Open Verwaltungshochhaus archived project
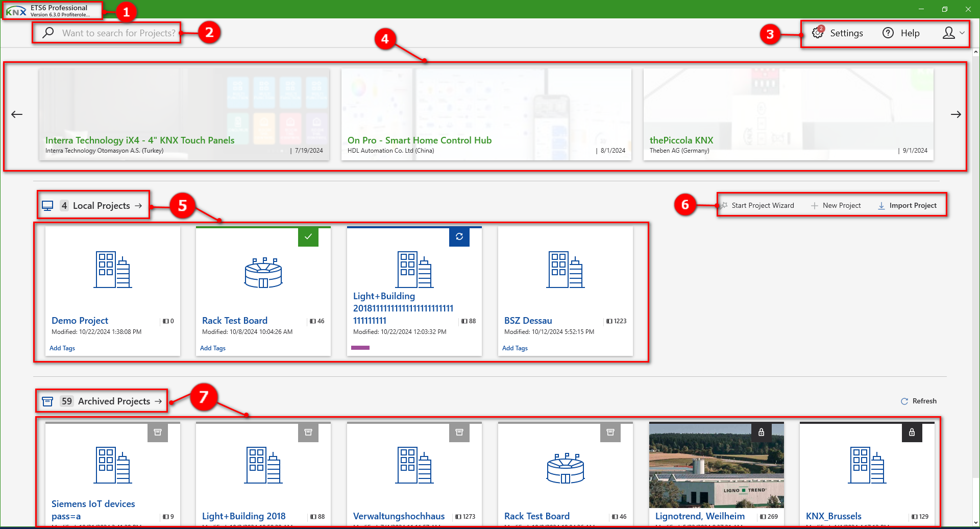 click(399, 516)
